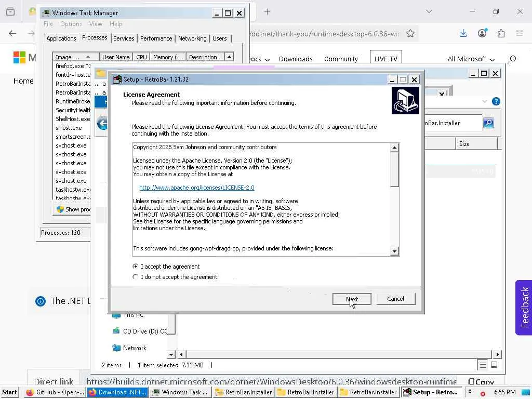Expand the All Microsoft dropdown
Image resolution: width=532 pixels, height=399 pixels.
pos(471,59)
